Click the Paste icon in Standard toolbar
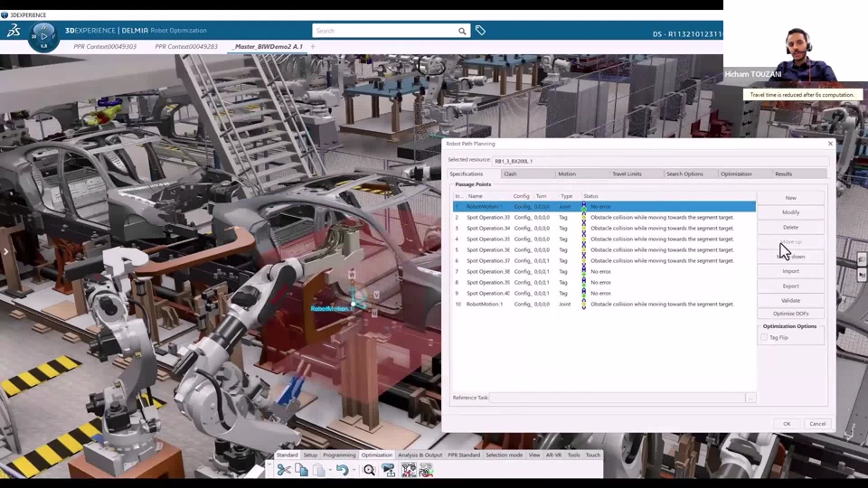868x488 pixels. (319, 470)
